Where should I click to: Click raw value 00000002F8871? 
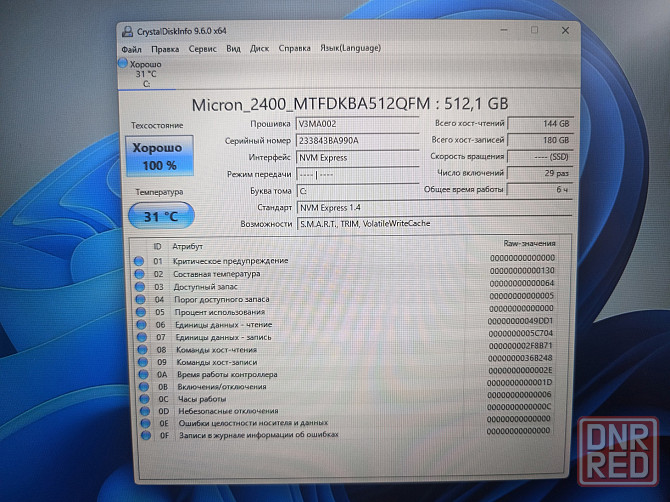coord(520,345)
